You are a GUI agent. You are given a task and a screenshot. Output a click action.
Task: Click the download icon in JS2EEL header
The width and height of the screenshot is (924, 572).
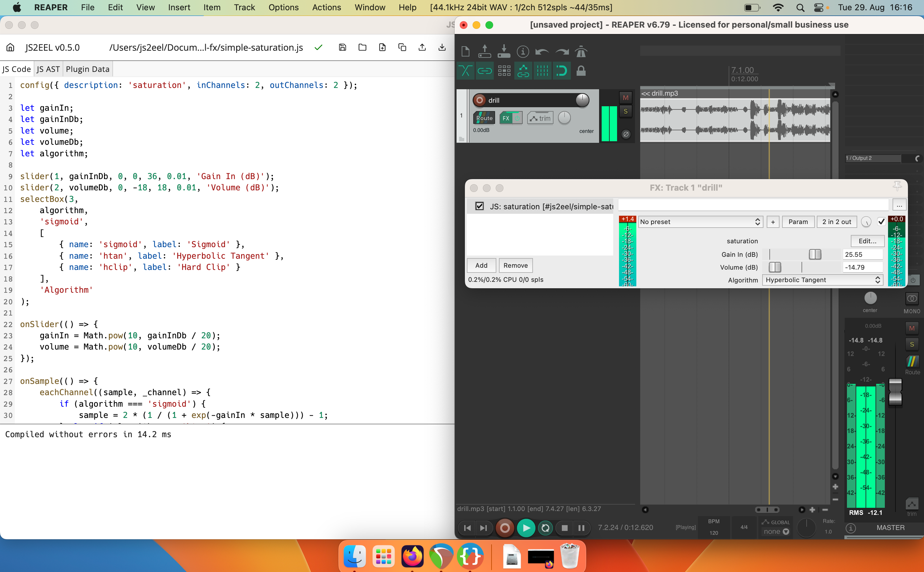(442, 47)
